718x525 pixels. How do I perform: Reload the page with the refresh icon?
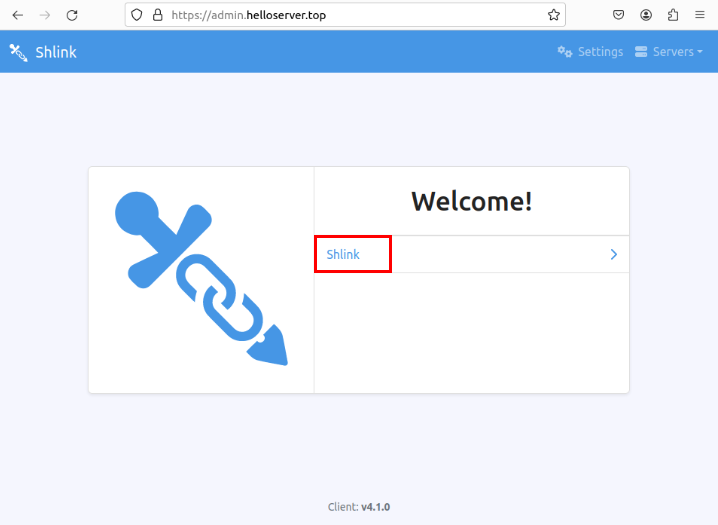[x=72, y=15]
